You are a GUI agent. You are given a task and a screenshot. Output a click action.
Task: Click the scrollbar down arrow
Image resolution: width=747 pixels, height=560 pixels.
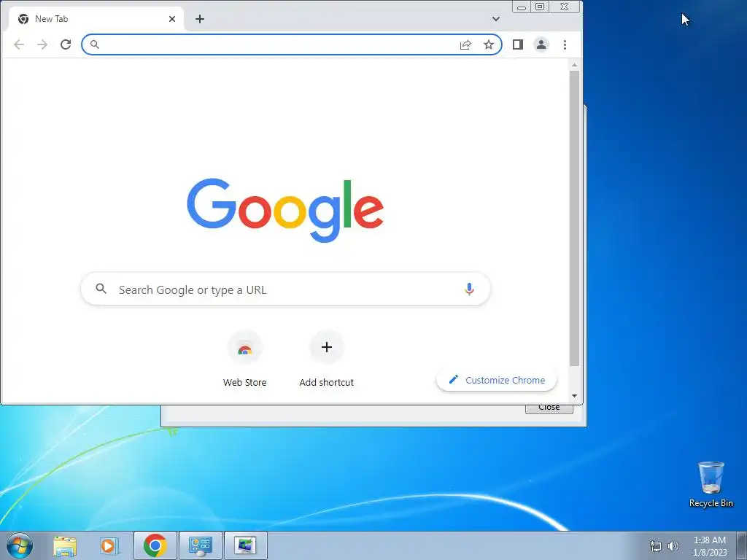[x=575, y=396]
